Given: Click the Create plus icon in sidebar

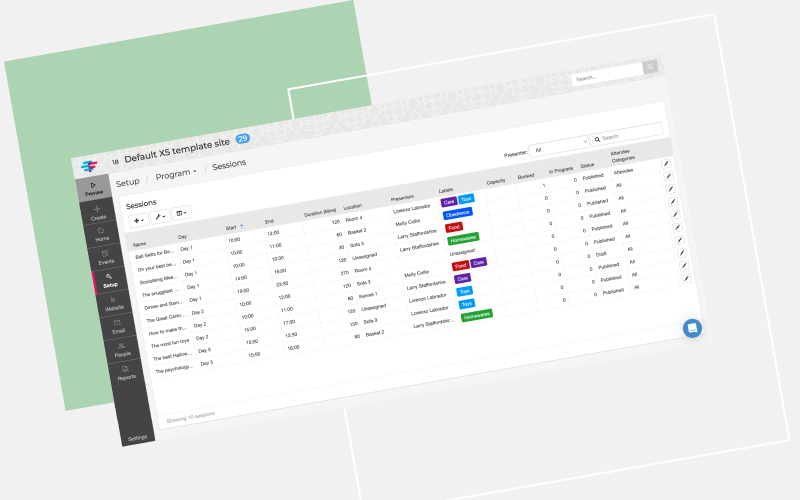Looking at the screenshot, I should click(98, 212).
